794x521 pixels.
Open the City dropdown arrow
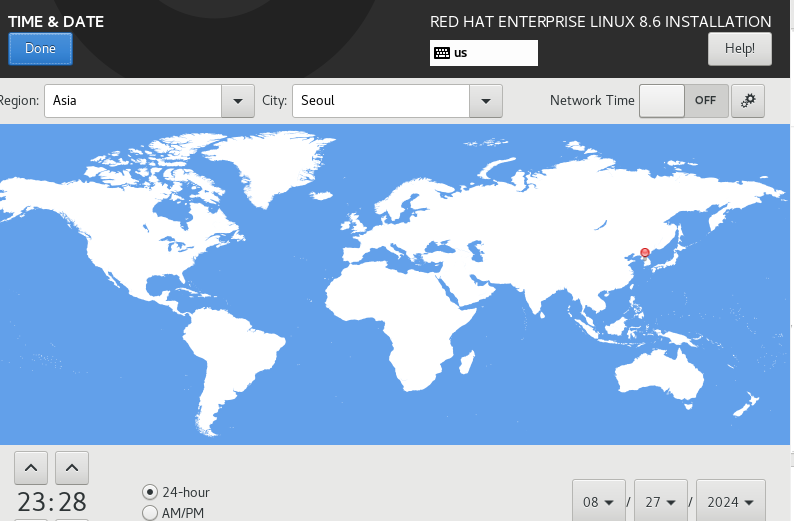486,101
